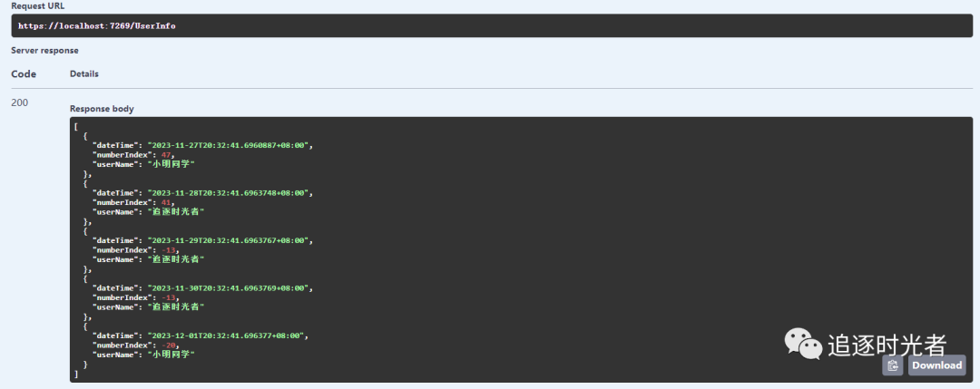Copy the response body to clipboard
The height and width of the screenshot is (389, 980).
[x=893, y=365]
